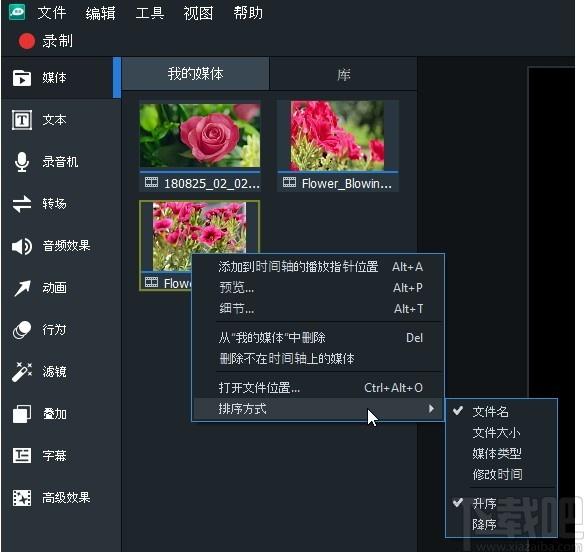Click the app logo icon in the menu bar

pyautogui.click(x=17, y=12)
